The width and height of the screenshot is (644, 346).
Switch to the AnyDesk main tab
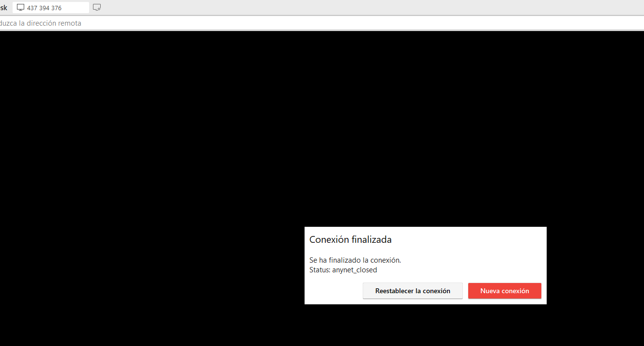point(3,8)
